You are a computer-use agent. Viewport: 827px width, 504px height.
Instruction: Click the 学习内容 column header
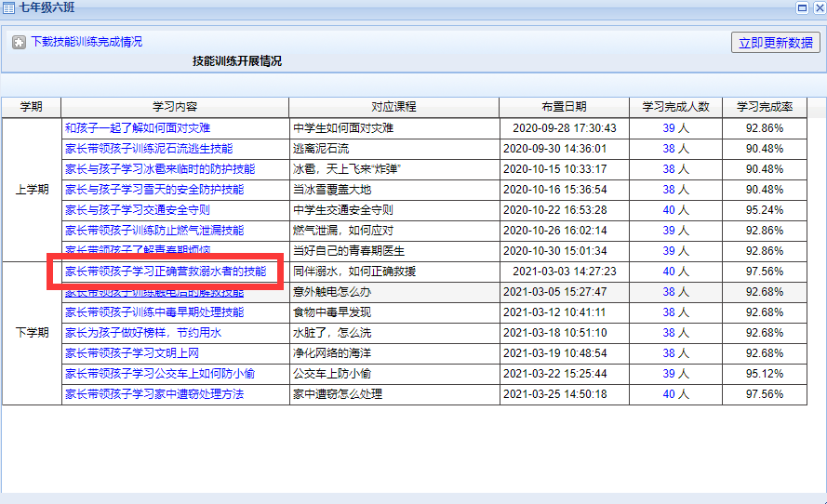point(175,107)
